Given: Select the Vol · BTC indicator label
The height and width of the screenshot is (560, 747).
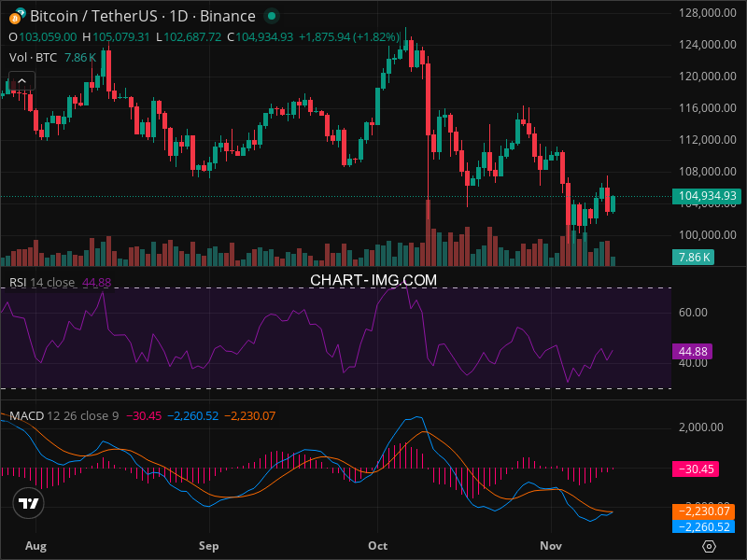Looking at the screenshot, I should pyautogui.click(x=34, y=57).
